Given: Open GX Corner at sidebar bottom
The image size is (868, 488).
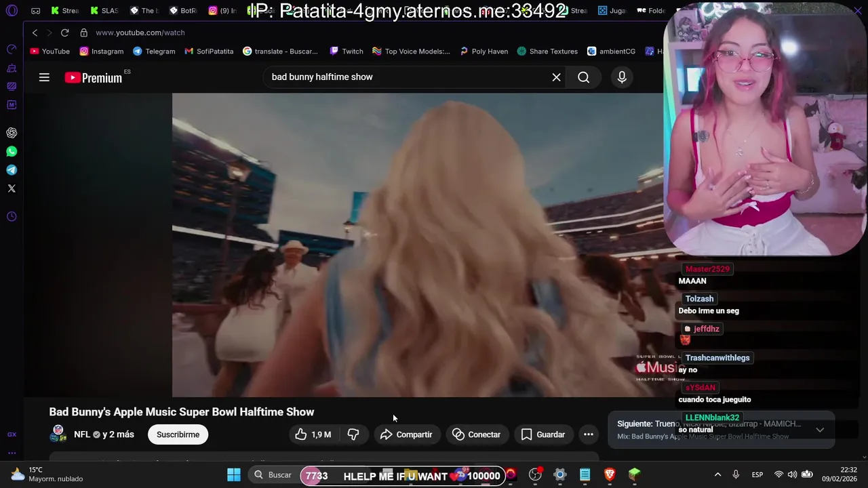Looking at the screenshot, I should [x=12, y=434].
